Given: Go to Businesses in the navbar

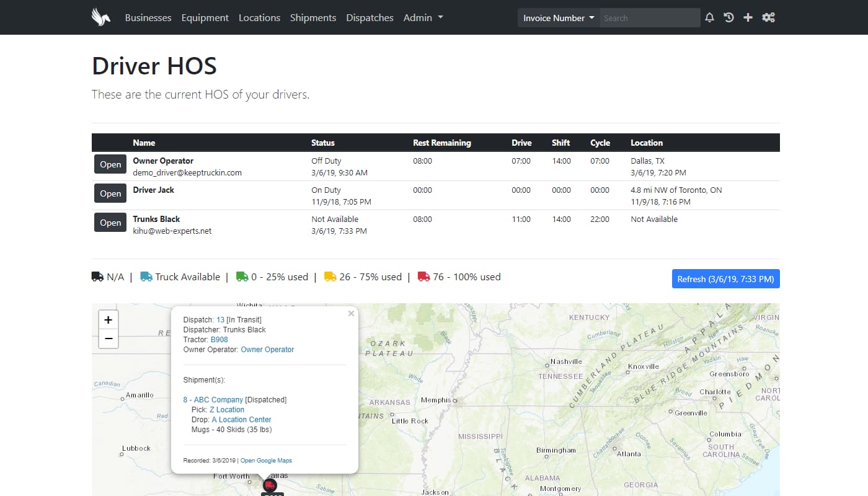Looking at the screenshot, I should click(148, 18).
